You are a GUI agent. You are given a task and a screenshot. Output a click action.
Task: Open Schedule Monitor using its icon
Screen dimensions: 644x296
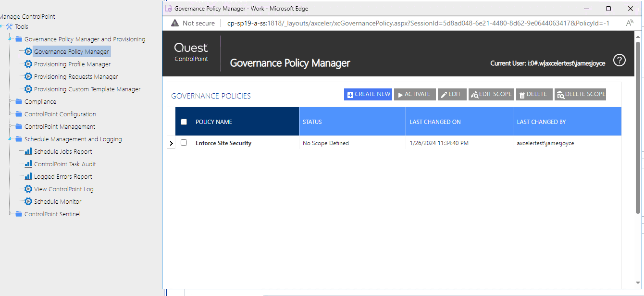click(x=29, y=201)
